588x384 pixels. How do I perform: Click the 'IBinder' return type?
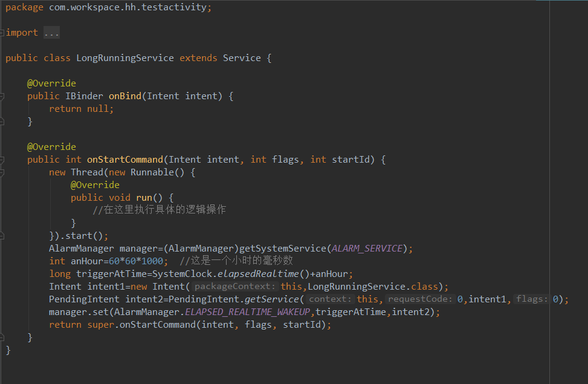click(x=84, y=96)
